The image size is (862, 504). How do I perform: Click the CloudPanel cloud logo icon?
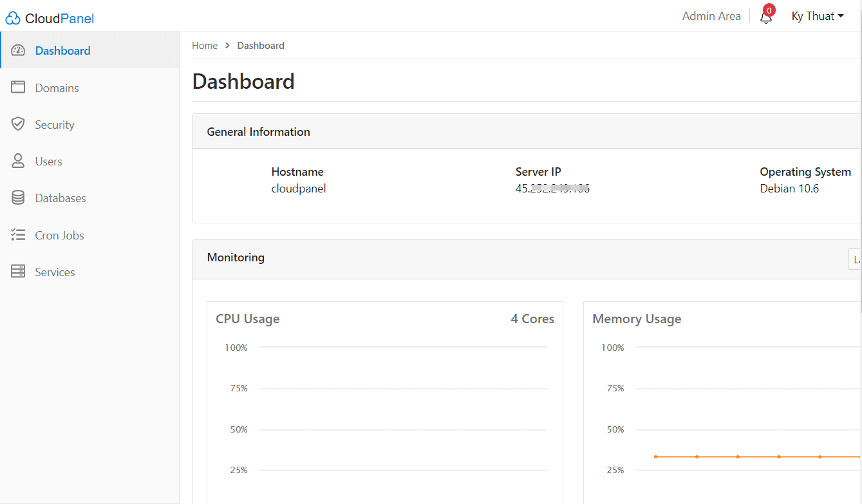(13, 19)
